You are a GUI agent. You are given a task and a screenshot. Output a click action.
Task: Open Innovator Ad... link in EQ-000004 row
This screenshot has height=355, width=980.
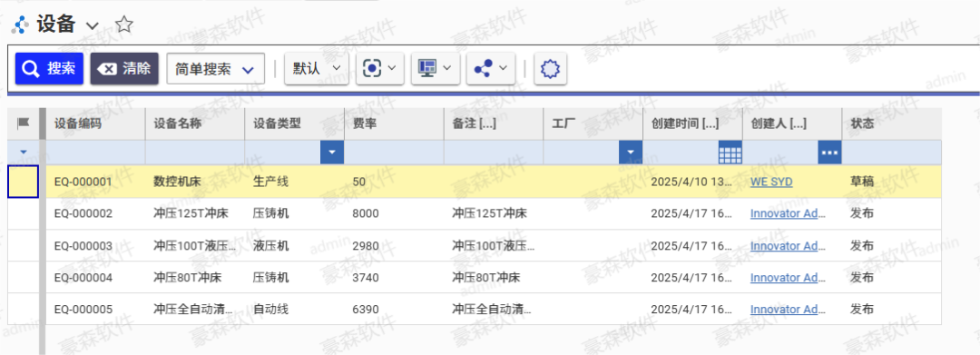coord(789,278)
